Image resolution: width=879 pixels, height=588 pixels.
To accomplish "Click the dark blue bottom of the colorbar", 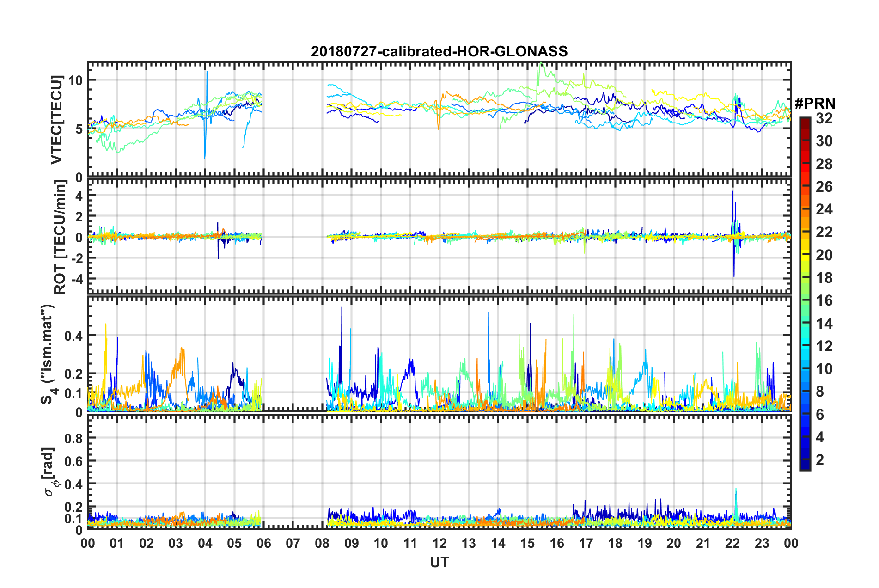I will coord(805,466).
